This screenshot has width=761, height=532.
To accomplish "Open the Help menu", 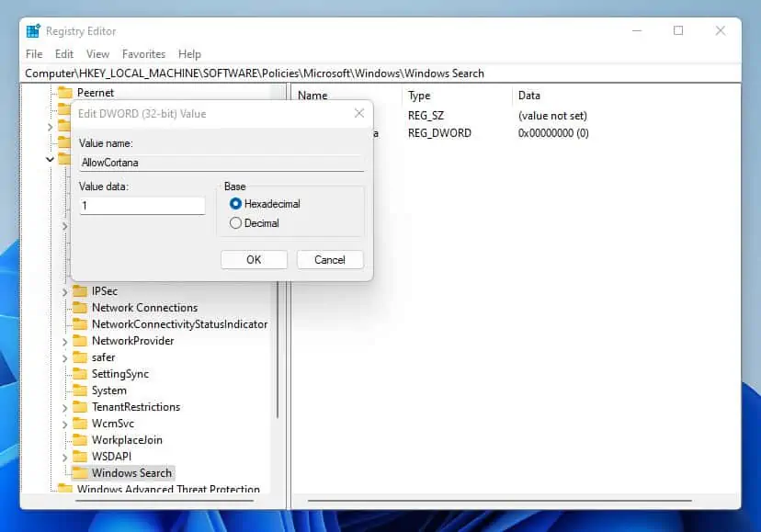I will pos(189,54).
